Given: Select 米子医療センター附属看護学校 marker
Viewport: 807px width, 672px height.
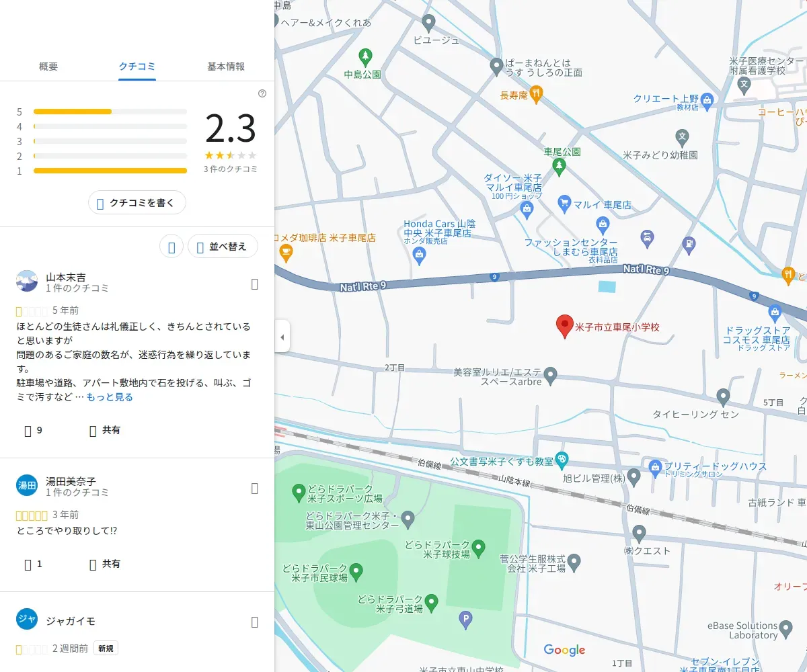Looking at the screenshot, I should pos(744,85).
